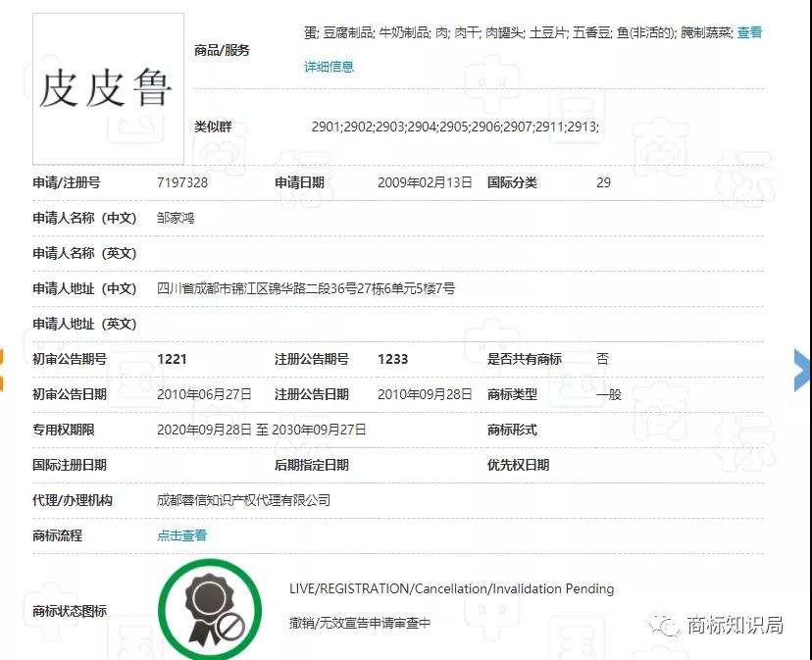Click the 商品/服务 field label
The height and width of the screenshot is (660, 812).
pos(222,50)
